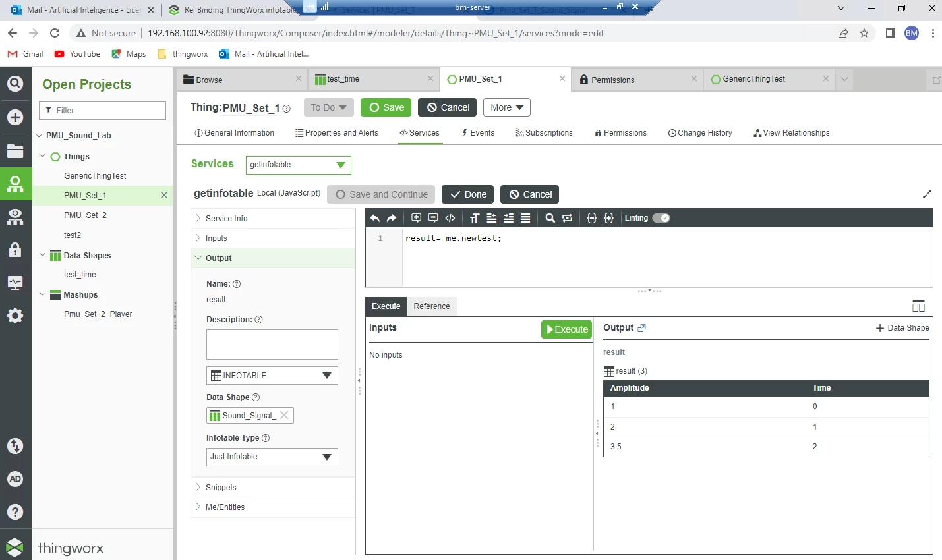
Task: Click the outdent icon in editor toolbar
Action: click(492, 218)
